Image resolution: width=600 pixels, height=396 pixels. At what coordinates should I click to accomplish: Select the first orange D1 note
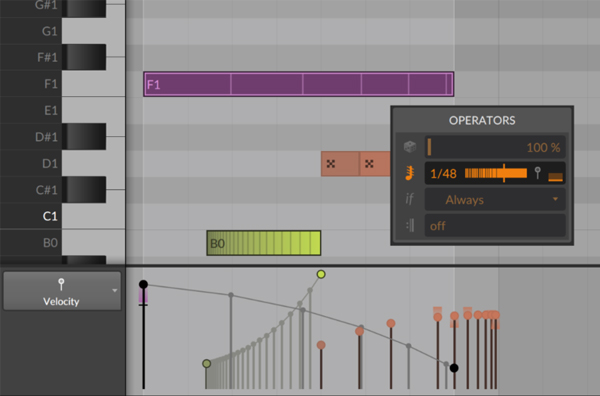click(340, 164)
